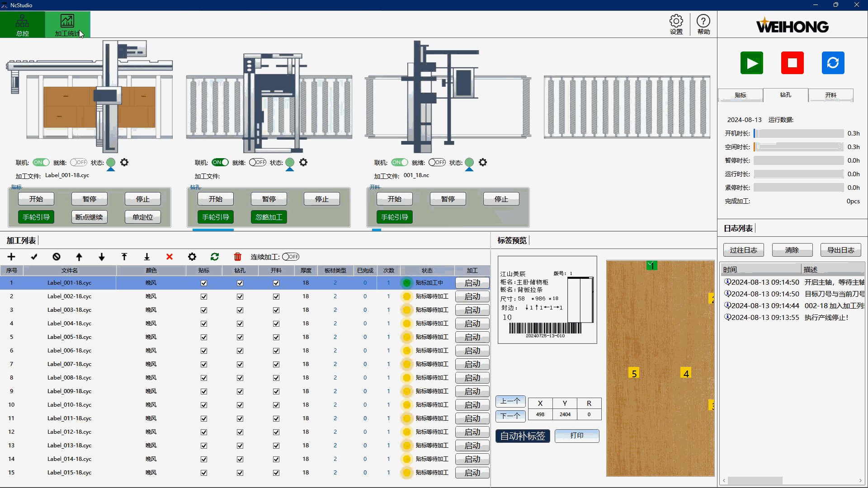
Task: Open the 设置 settings gear icon
Action: coord(676,24)
